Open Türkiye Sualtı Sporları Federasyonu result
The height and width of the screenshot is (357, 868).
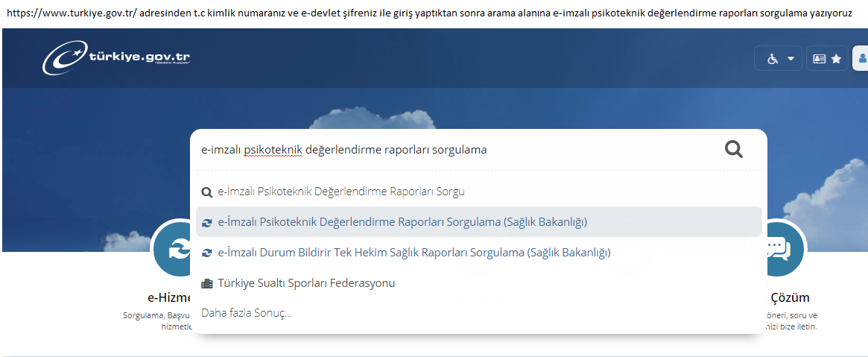(479, 282)
